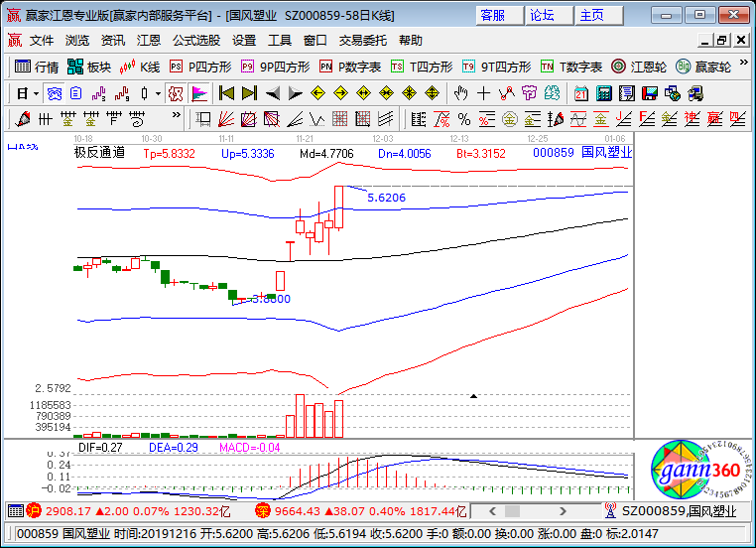Click the circled 金 icon
Viewport: 756px width, 548px height.
click(510, 119)
